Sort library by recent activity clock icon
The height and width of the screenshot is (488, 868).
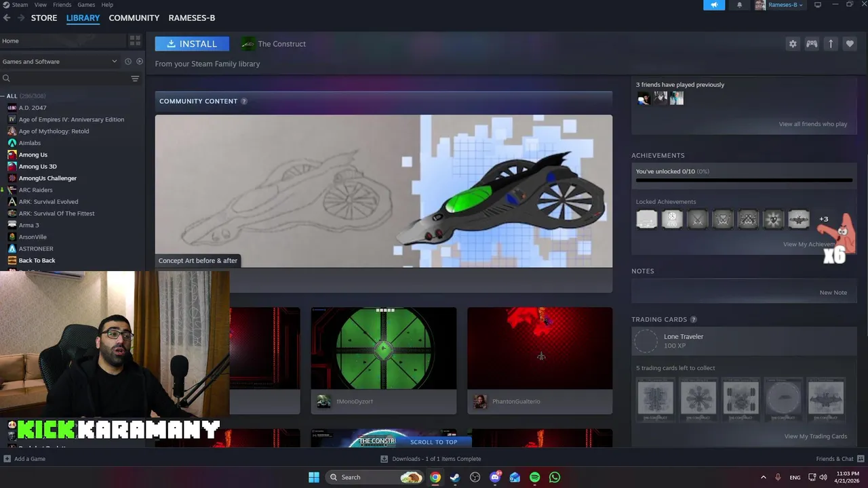pyautogui.click(x=127, y=62)
